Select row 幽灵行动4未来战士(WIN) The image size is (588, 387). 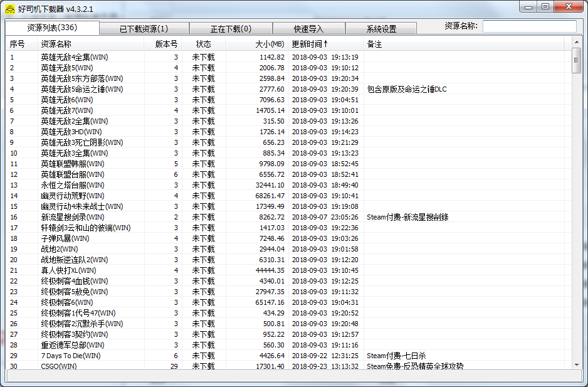pyautogui.click(x=288, y=206)
